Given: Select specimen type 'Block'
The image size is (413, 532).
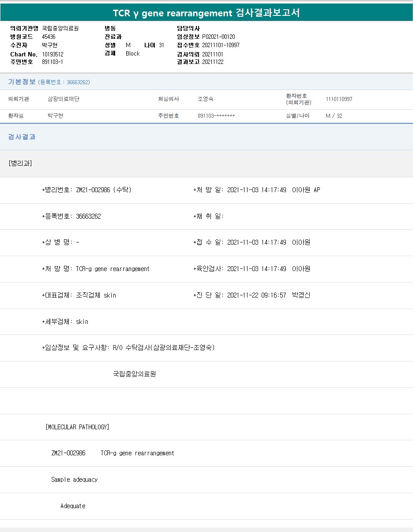Looking at the screenshot, I should click(x=132, y=53).
